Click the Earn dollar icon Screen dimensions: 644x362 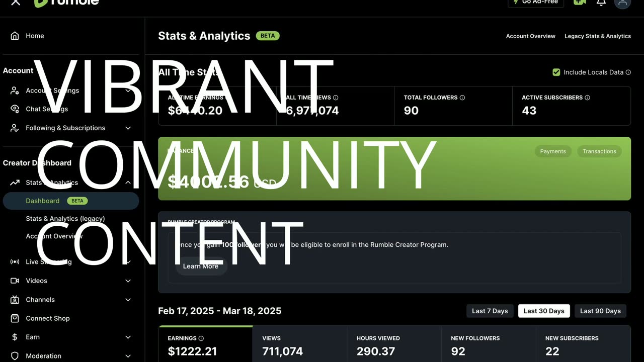[15, 337]
